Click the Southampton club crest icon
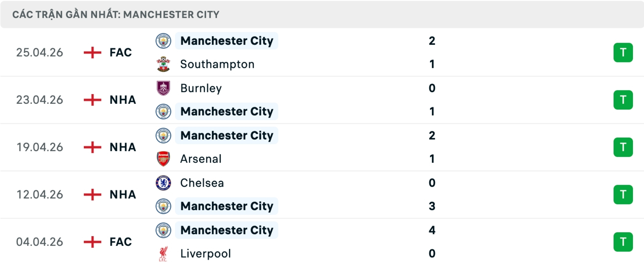 point(163,64)
